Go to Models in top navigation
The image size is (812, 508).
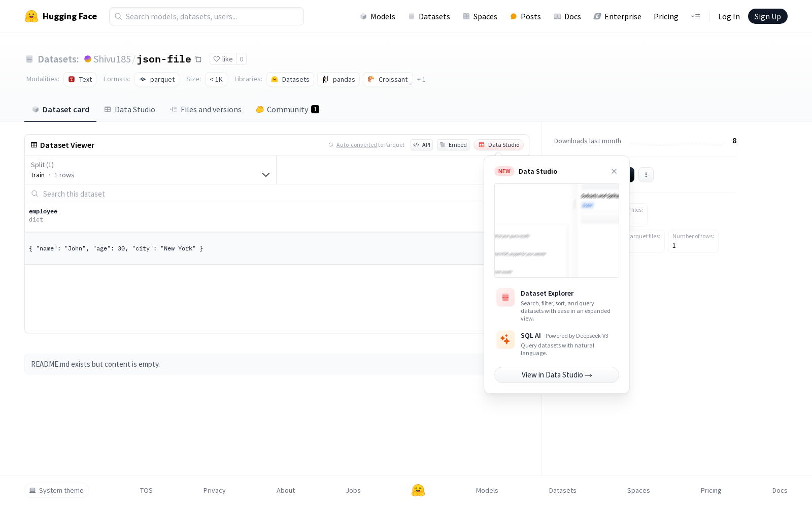tap(378, 16)
